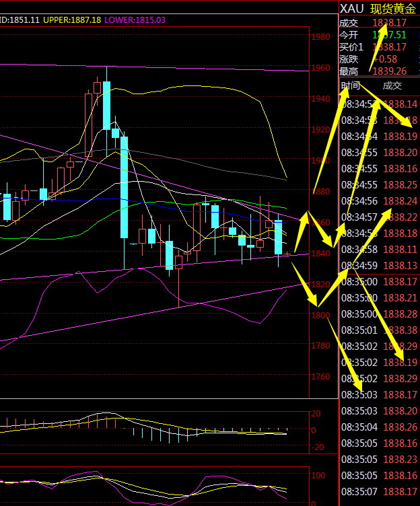Select the tick at 08:35:01 priced 1838.38
The image size is (420, 506).
[x=379, y=330]
